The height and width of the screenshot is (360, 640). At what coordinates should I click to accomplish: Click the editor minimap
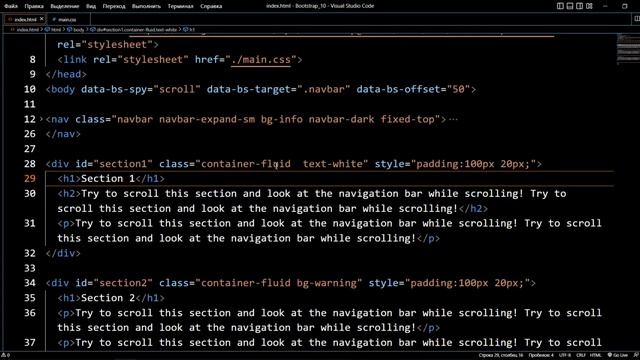[628, 49]
